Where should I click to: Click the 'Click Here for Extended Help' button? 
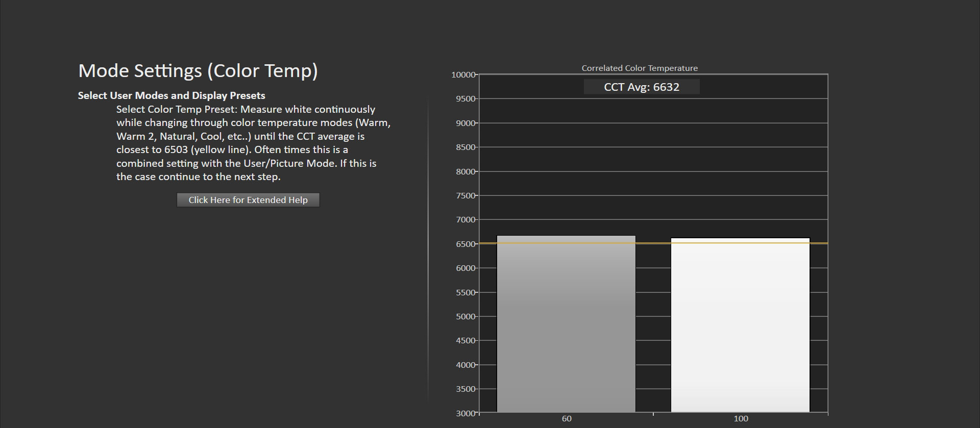coord(248,200)
